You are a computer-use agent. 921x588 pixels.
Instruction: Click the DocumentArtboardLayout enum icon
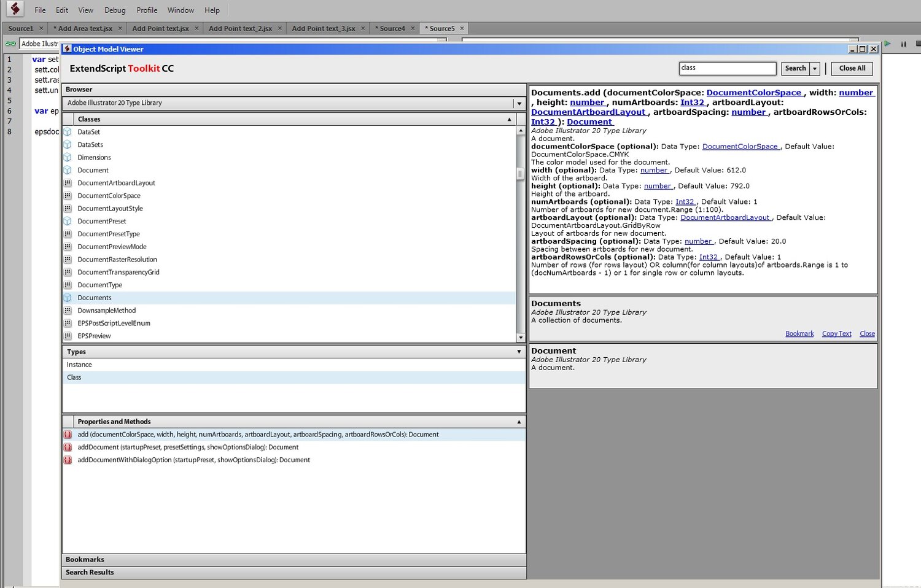pos(68,183)
